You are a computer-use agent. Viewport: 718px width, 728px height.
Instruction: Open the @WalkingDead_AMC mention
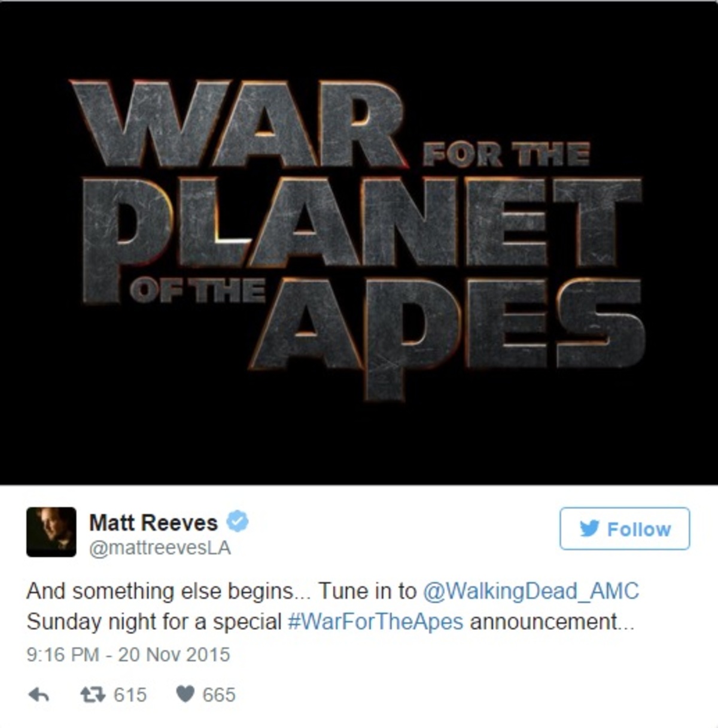click(531, 591)
